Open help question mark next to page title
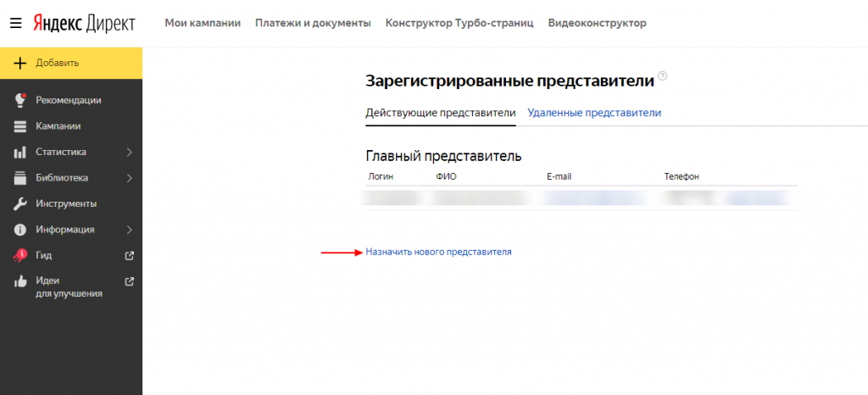 pos(662,76)
